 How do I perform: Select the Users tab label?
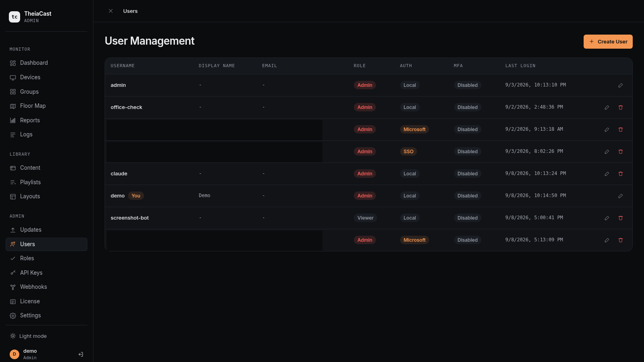130,11
